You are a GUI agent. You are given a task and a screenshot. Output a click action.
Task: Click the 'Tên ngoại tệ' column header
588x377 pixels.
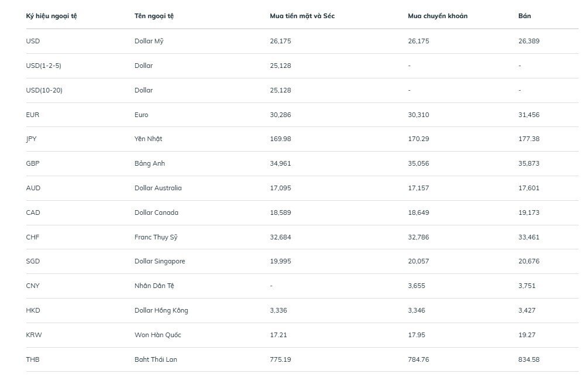[x=154, y=16]
